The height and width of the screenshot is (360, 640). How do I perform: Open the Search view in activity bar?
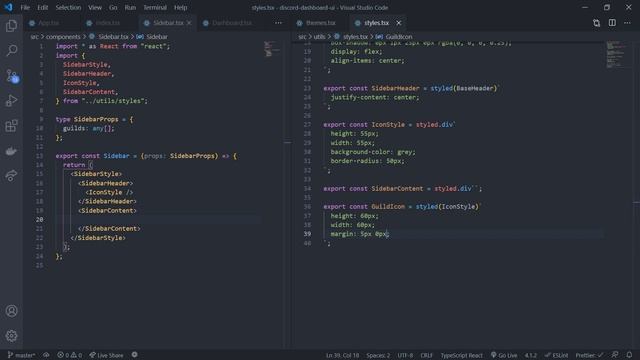11,51
